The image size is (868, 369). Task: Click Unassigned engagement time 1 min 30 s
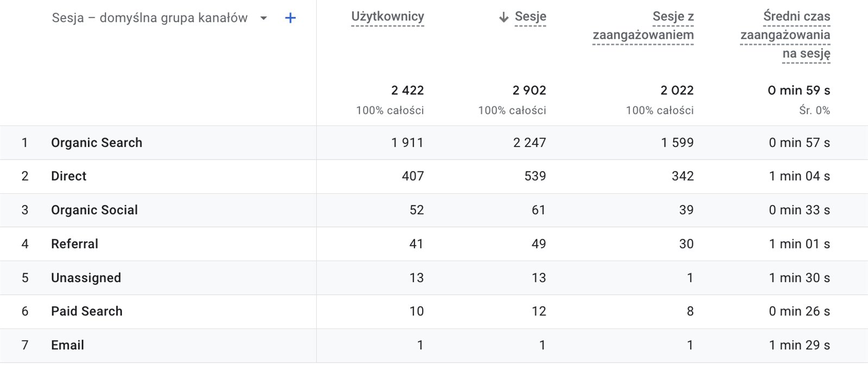pyautogui.click(x=799, y=278)
